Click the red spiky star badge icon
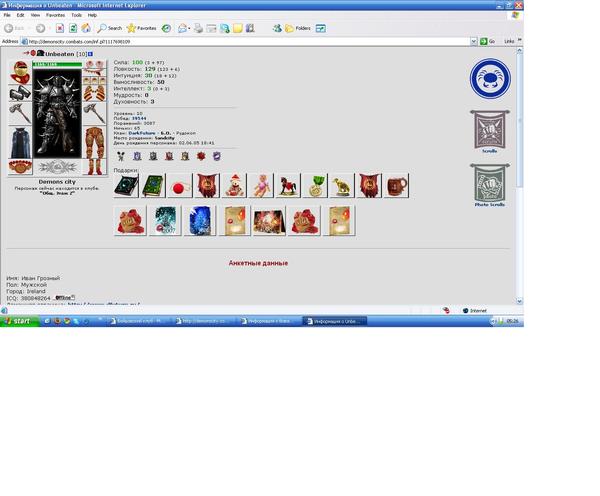 201,156
